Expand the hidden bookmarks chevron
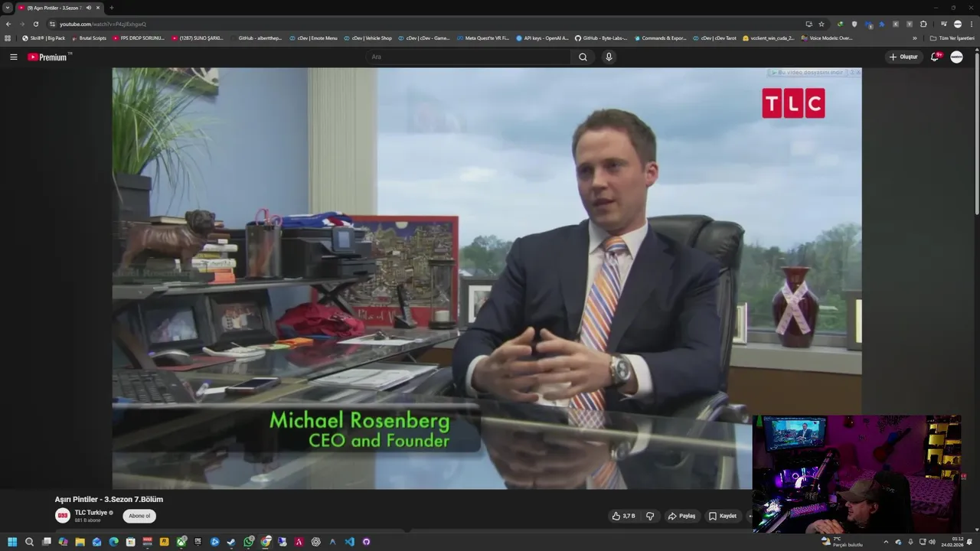Viewport: 980px width, 551px height. (914, 38)
